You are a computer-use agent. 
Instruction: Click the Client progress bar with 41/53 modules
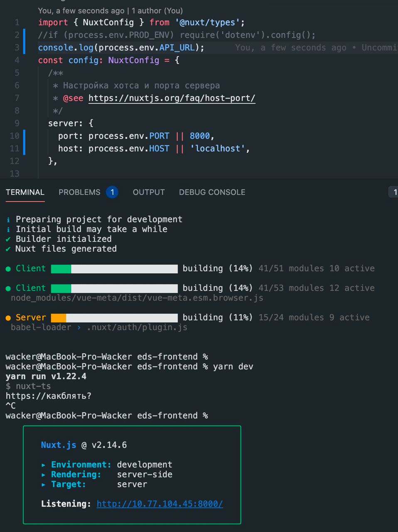(x=114, y=288)
